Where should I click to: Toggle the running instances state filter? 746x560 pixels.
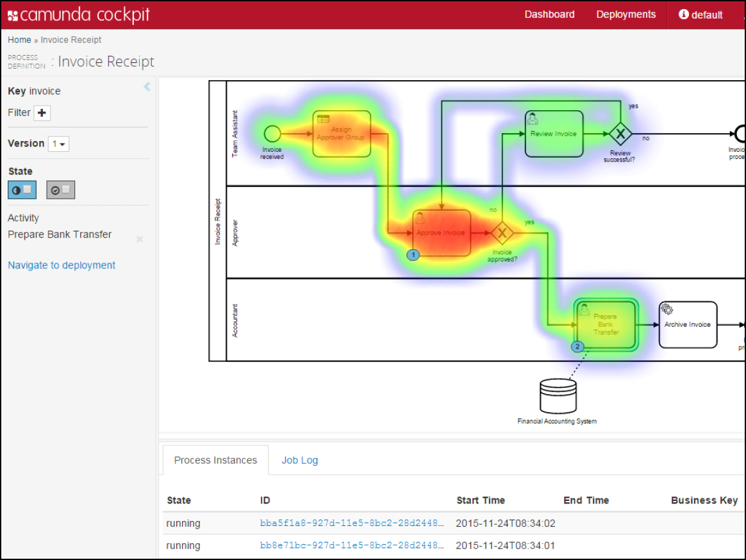[22, 190]
